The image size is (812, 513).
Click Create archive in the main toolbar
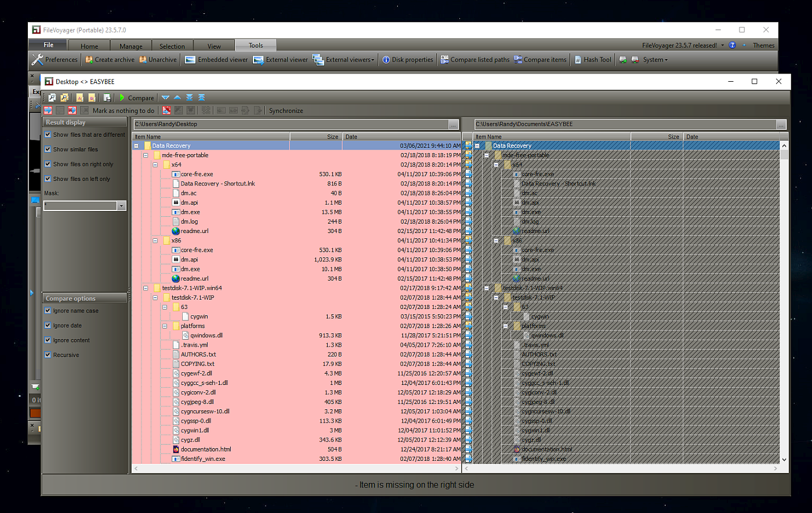[110, 60]
